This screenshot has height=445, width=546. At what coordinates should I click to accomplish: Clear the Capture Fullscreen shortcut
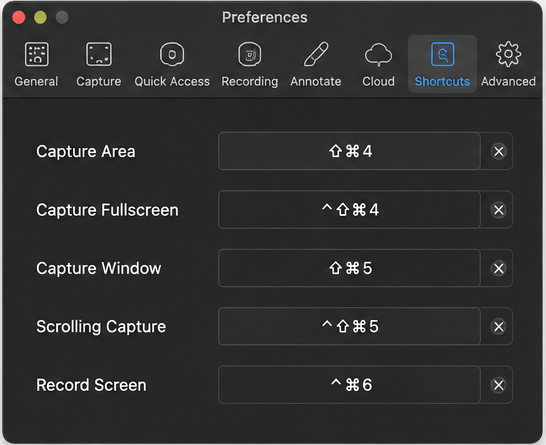498,210
